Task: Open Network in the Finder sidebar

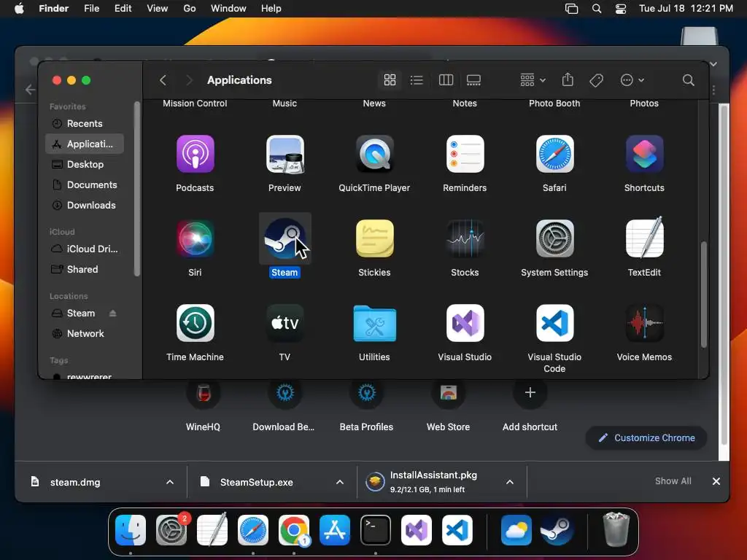Action: (x=85, y=333)
